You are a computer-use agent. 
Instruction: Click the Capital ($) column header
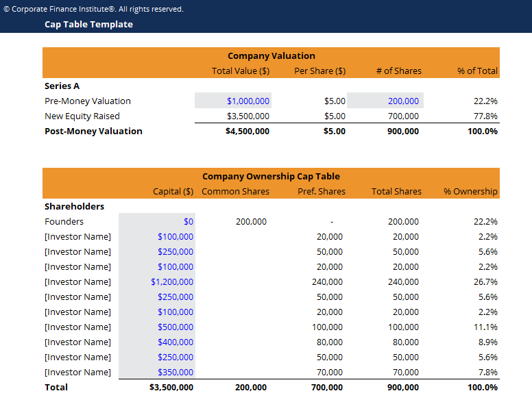click(173, 191)
